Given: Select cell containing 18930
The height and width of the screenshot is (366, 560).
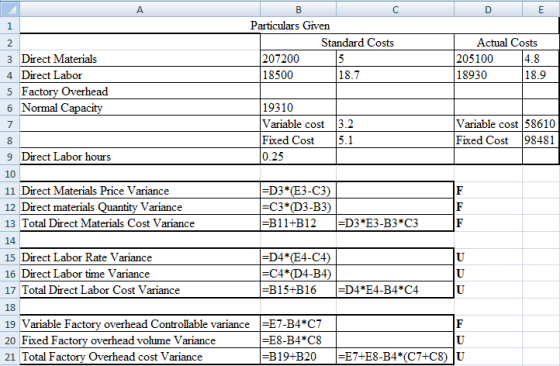Looking at the screenshot, I should pyautogui.click(x=488, y=75).
